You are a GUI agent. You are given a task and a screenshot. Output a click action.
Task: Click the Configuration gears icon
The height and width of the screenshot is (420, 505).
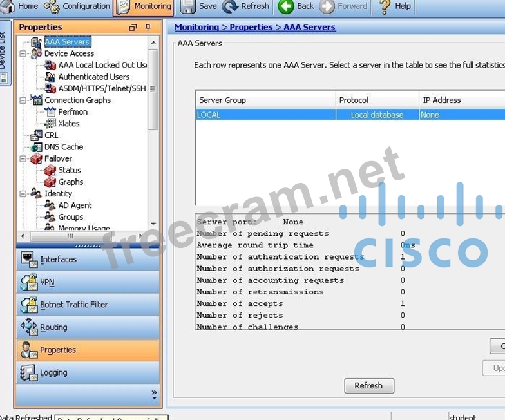tap(52, 6)
